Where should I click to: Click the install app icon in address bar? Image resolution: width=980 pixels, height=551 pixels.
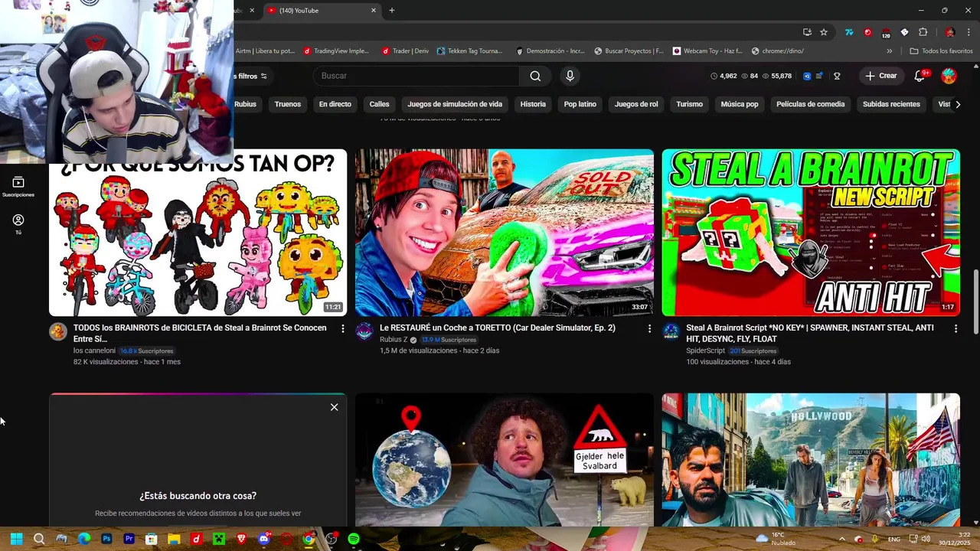click(x=807, y=32)
